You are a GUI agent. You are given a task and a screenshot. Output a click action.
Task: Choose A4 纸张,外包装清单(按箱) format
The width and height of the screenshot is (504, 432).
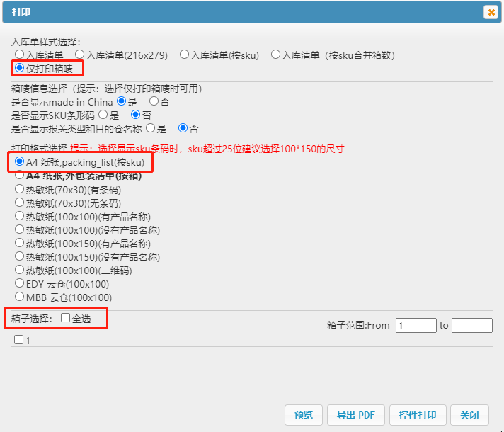tap(20, 176)
